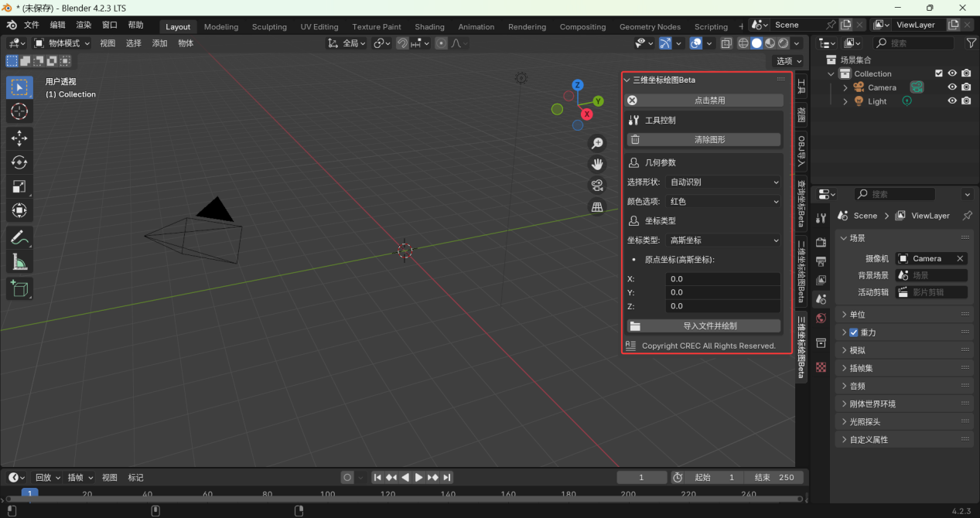The height and width of the screenshot is (518, 980).
Task: Hide the Camera object with eye icon
Action: pyautogui.click(x=952, y=87)
